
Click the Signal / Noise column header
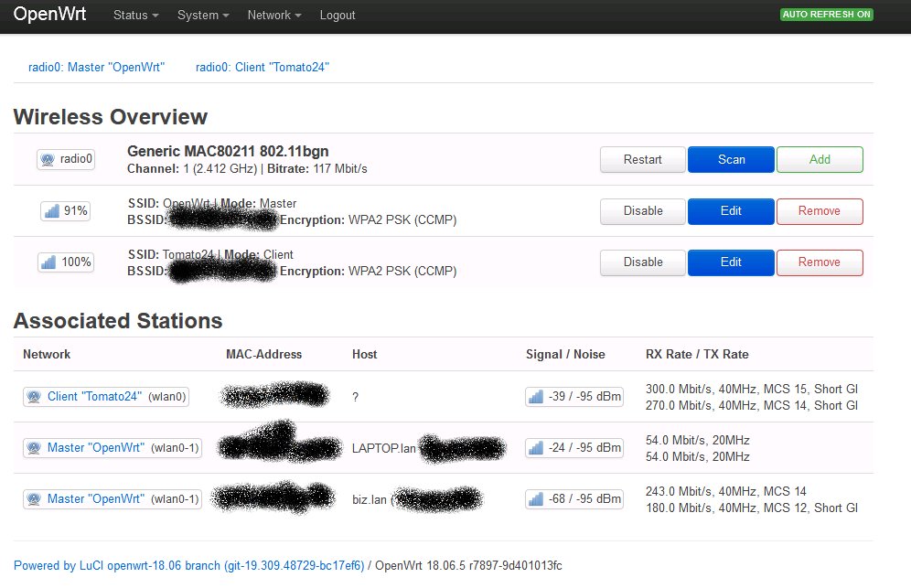coord(565,354)
